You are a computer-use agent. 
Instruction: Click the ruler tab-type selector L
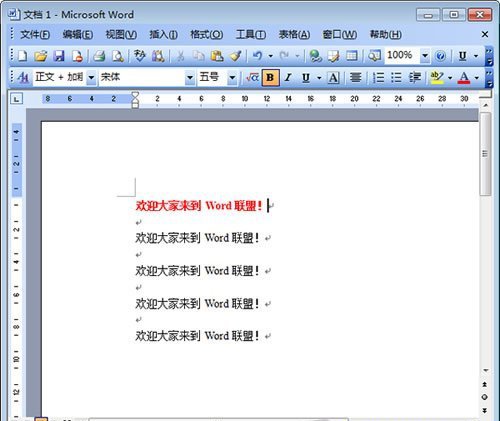[x=17, y=99]
